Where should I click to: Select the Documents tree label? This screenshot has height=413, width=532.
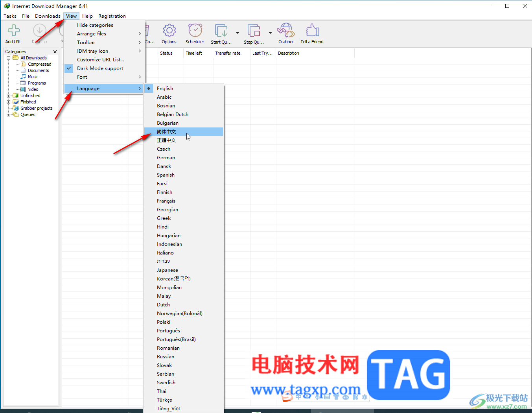pyautogui.click(x=39, y=70)
